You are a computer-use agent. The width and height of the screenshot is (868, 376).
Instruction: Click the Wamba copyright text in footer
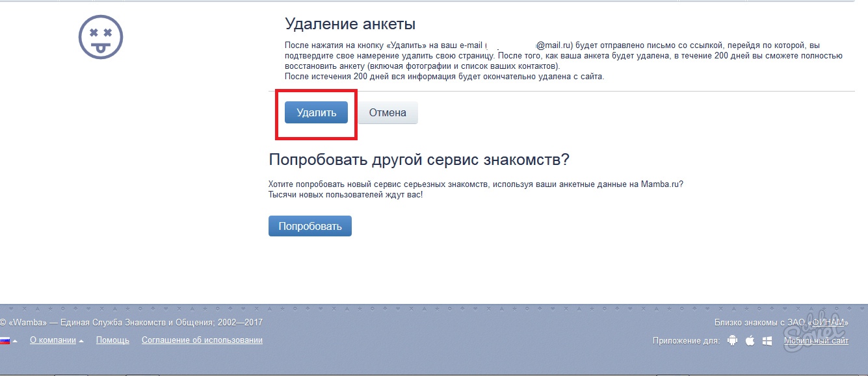pyautogui.click(x=131, y=323)
